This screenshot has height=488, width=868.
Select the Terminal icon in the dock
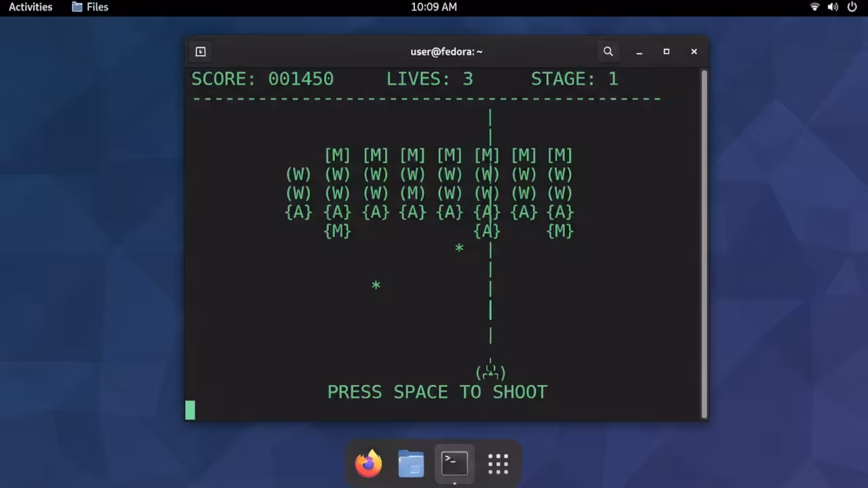[x=454, y=464]
